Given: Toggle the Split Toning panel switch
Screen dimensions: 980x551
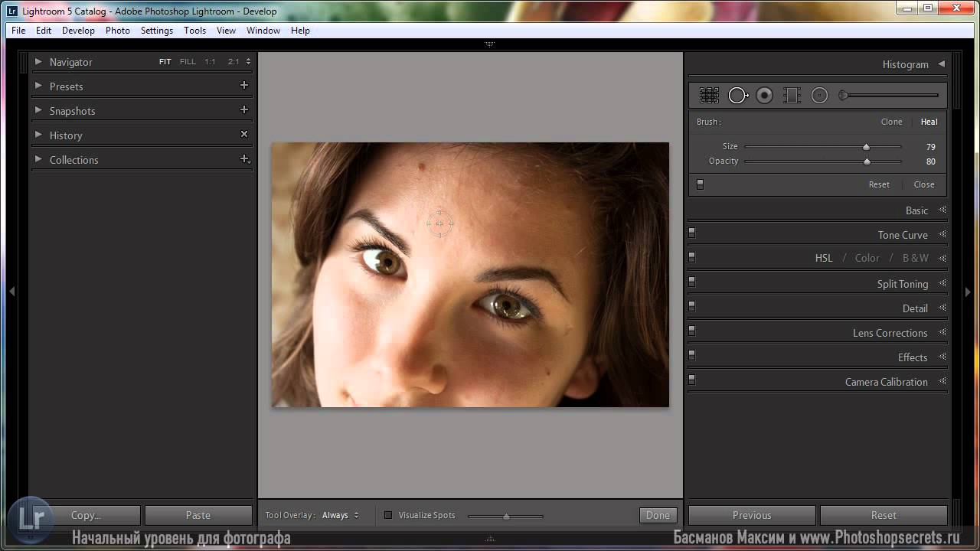Looking at the screenshot, I should point(691,282).
